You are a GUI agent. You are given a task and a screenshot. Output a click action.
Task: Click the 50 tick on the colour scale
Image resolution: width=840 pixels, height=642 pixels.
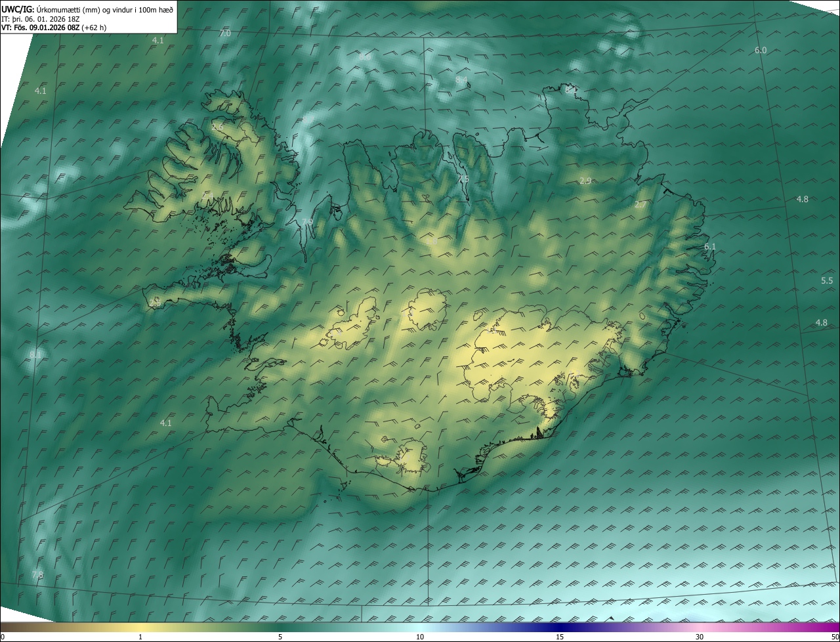(835, 637)
